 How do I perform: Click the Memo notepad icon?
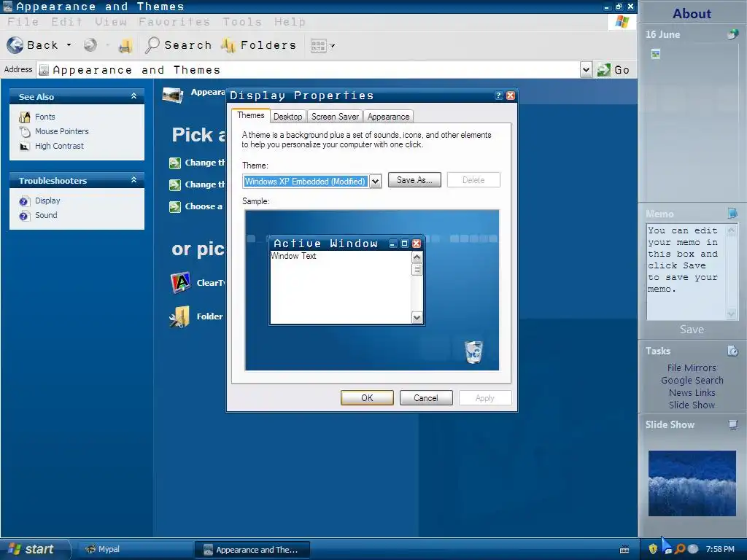click(732, 214)
